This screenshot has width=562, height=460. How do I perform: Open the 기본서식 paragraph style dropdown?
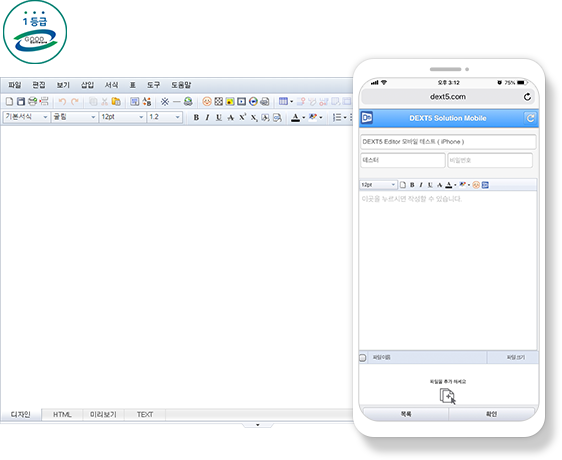pyautogui.click(x=26, y=117)
